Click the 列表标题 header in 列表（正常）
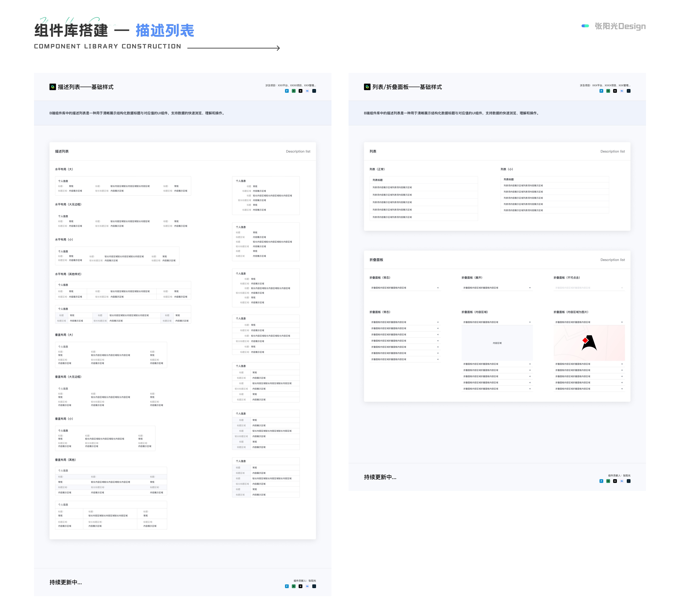680x616 pixels. (377, 180)
